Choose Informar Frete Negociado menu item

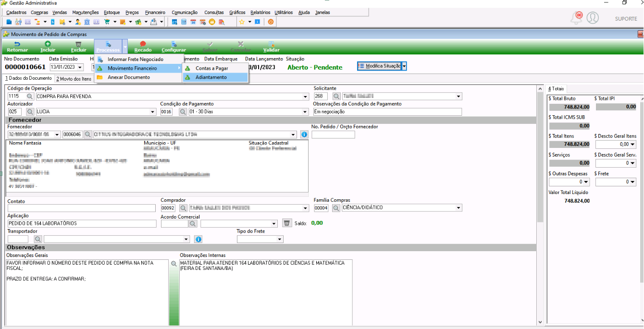139,59
